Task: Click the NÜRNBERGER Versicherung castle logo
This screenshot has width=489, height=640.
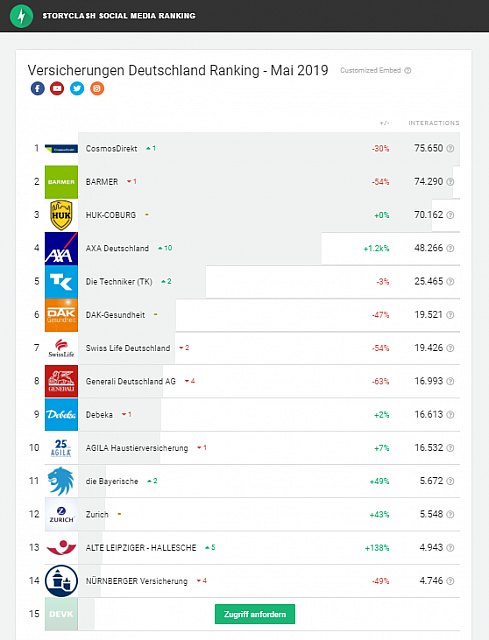Action: click(x=61, y=581)
